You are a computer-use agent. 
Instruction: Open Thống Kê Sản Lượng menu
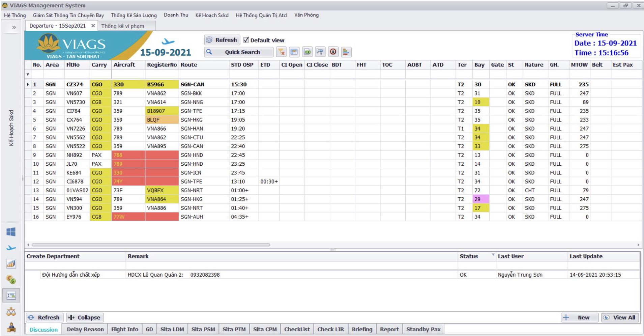[x=134, y=15]
